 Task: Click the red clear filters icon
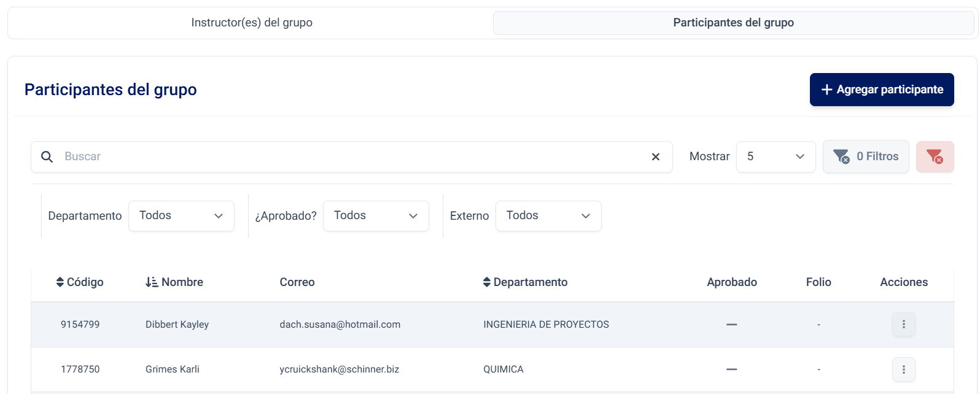935,157
